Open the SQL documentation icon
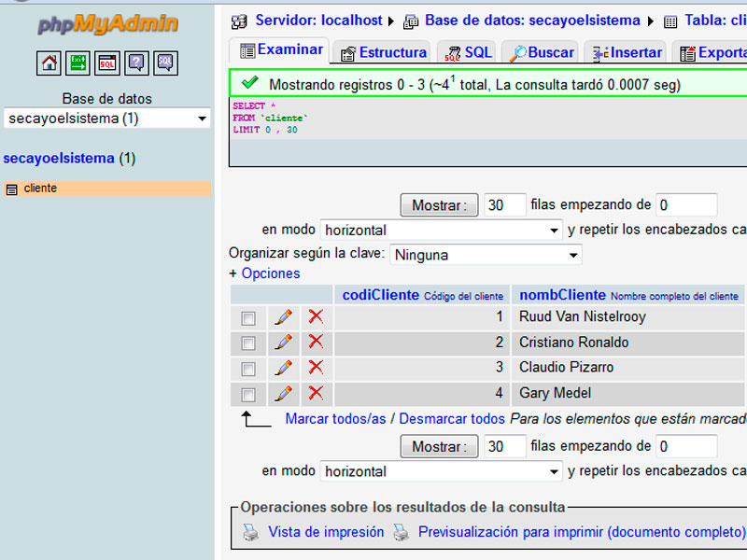 click(x=165, y=63)
